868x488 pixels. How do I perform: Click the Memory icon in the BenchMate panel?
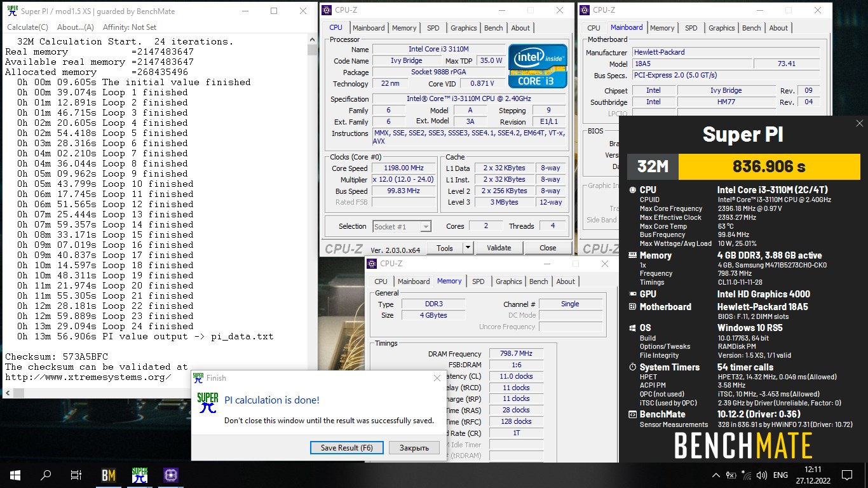pyautogui.click(x=632, y=255)
